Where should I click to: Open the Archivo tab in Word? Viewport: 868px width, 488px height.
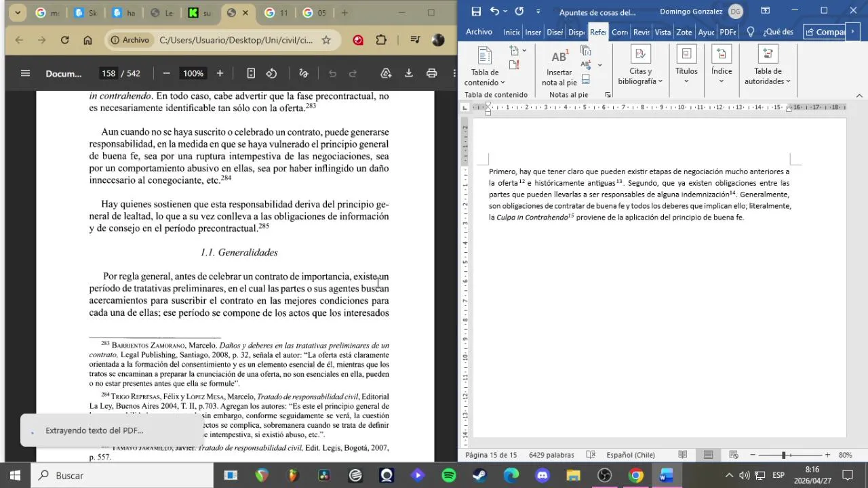(479, 32)
